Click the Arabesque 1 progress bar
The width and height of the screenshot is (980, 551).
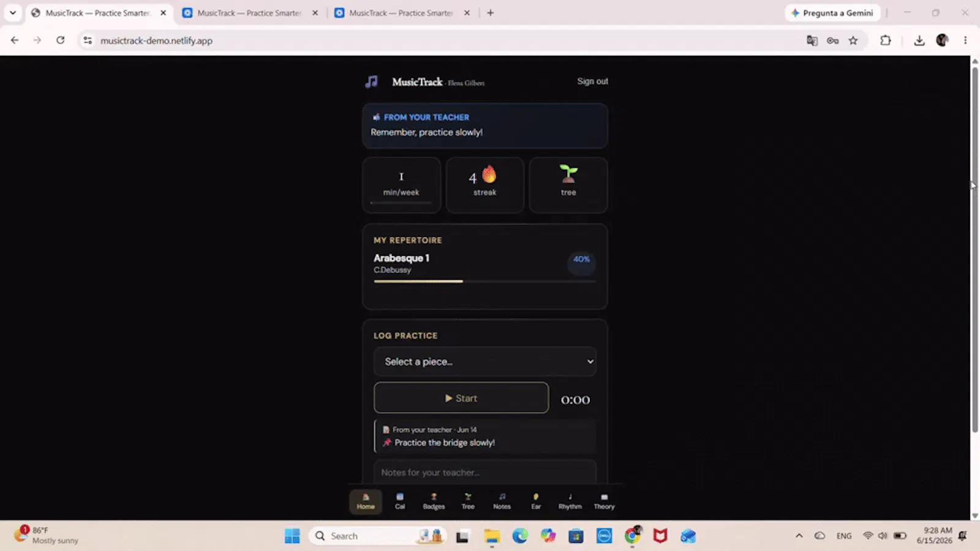485,282
